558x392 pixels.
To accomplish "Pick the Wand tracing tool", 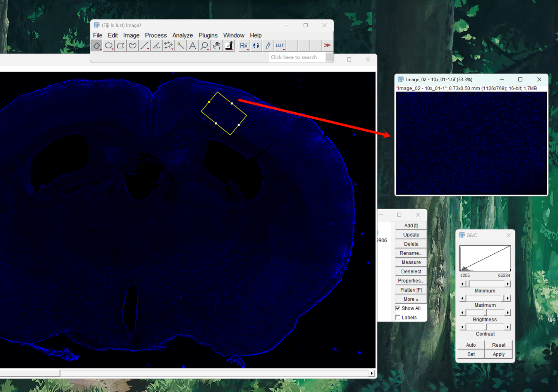I will 181,46.
